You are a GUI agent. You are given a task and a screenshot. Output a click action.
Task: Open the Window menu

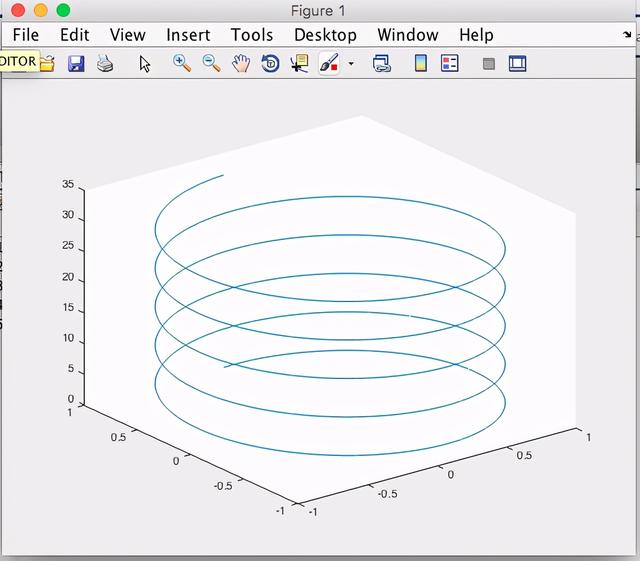(x=408, y=35)
